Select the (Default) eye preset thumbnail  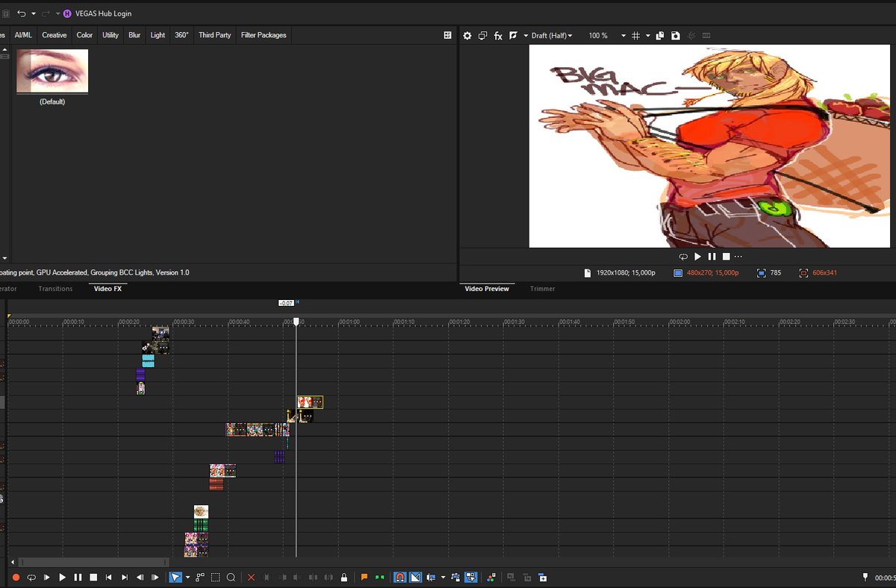click(52, 72)
